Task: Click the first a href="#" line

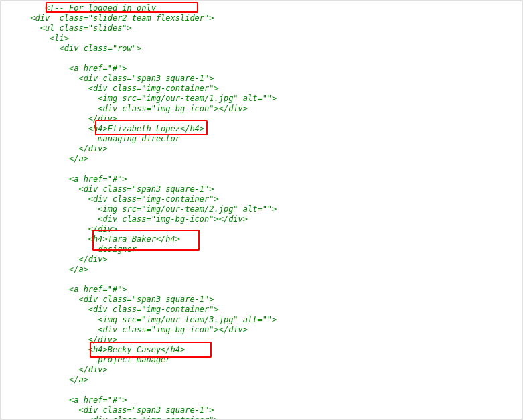Action: tap(98, 68)
